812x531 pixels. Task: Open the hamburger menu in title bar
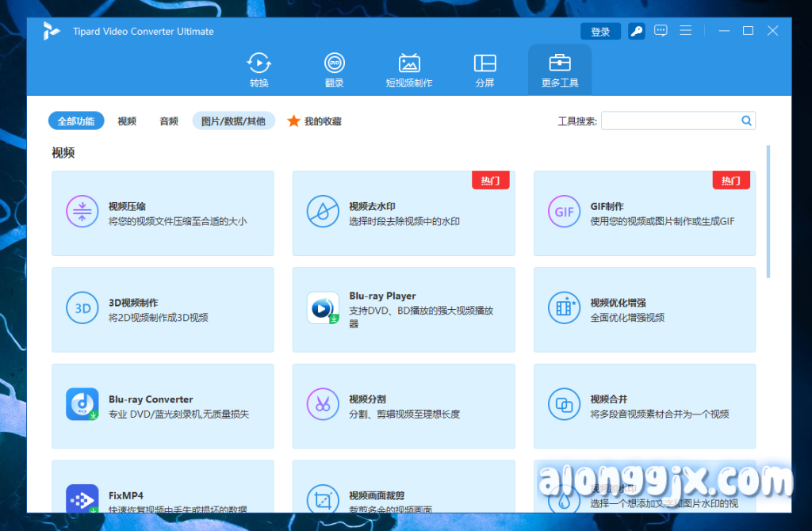[686, 31]
